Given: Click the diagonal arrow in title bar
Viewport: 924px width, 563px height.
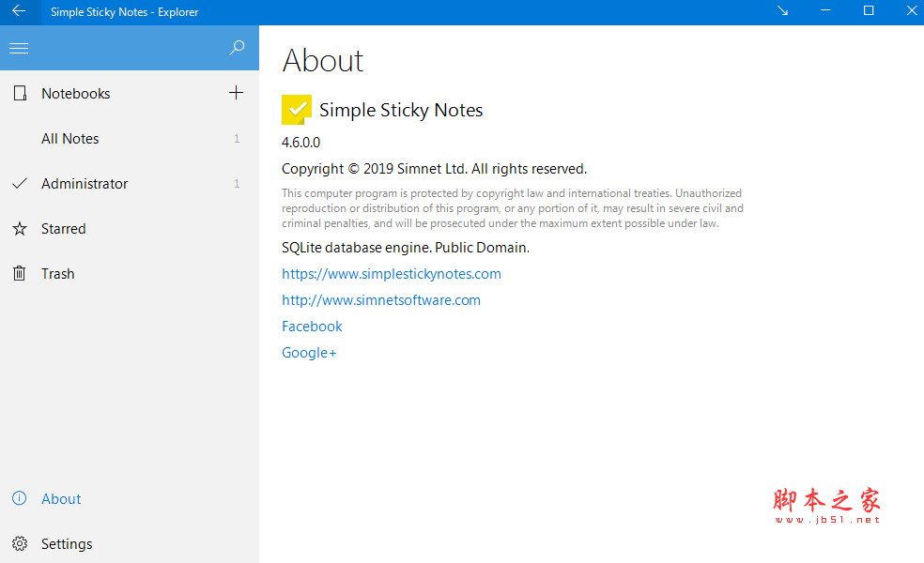Looking at the screenshot, I should pyautogui.click(x=782, y=11).
